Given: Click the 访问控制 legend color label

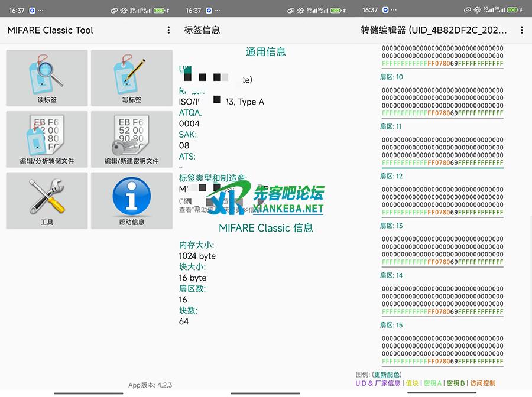Looking at the screenshot, I should (482, 383).
